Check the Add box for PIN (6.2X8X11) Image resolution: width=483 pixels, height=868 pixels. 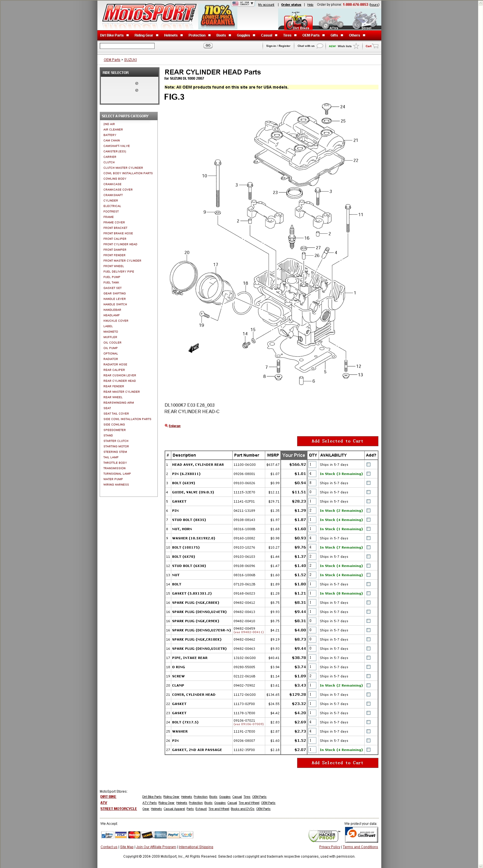tap(368, 474)
